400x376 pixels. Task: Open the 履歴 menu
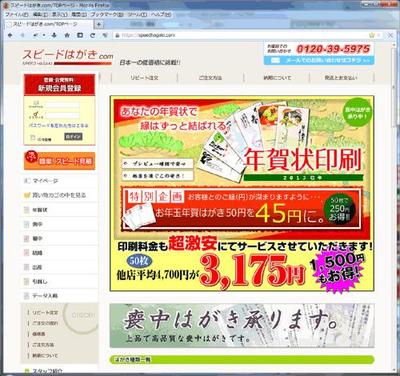[79, 15]
